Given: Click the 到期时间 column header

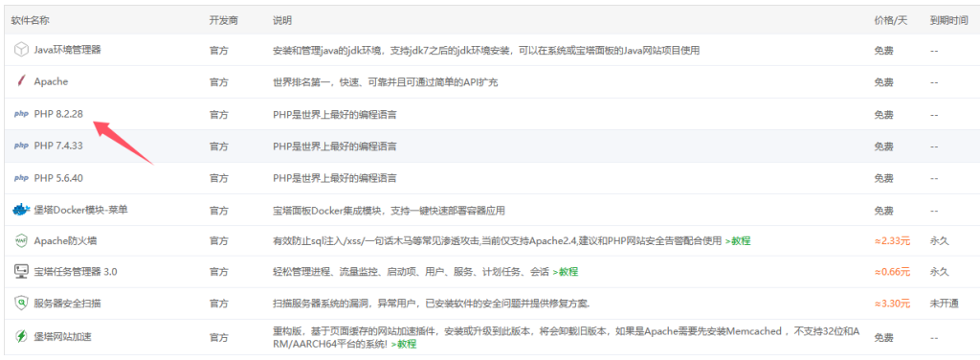Looking at the screenshot, I should pyautogui.click(x=948, y=21).
